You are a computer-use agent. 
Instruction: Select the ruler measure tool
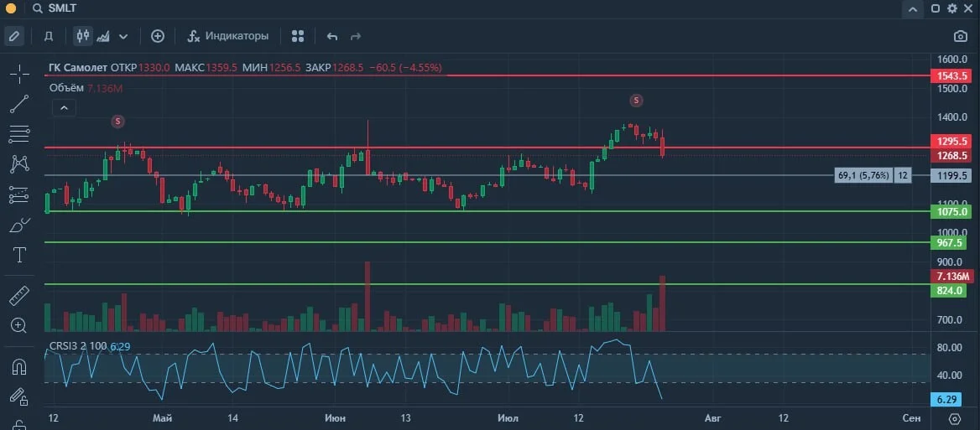pos(20,296)
